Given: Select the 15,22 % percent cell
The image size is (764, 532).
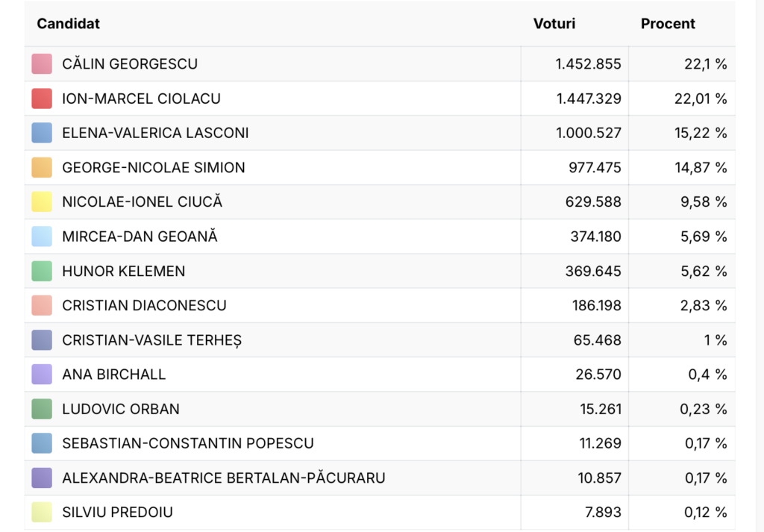Looking at the screenshot, I should point(682,133).
